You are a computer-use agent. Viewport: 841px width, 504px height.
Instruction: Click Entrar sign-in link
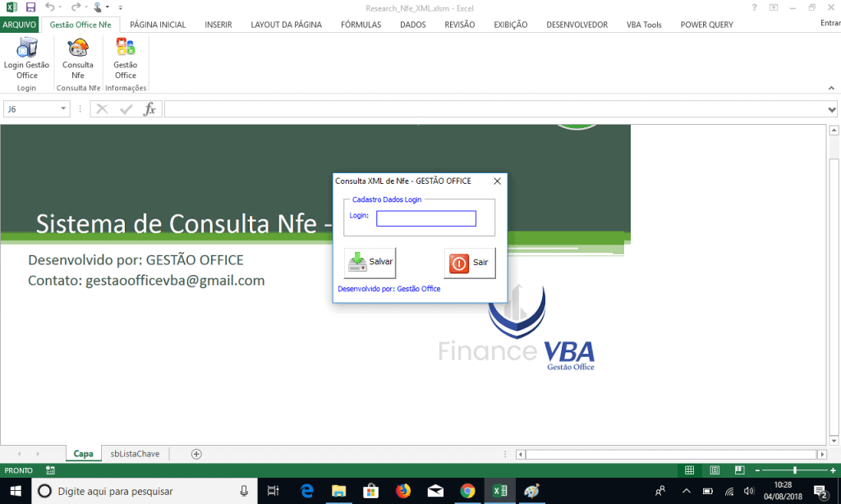tap(830, 22)
